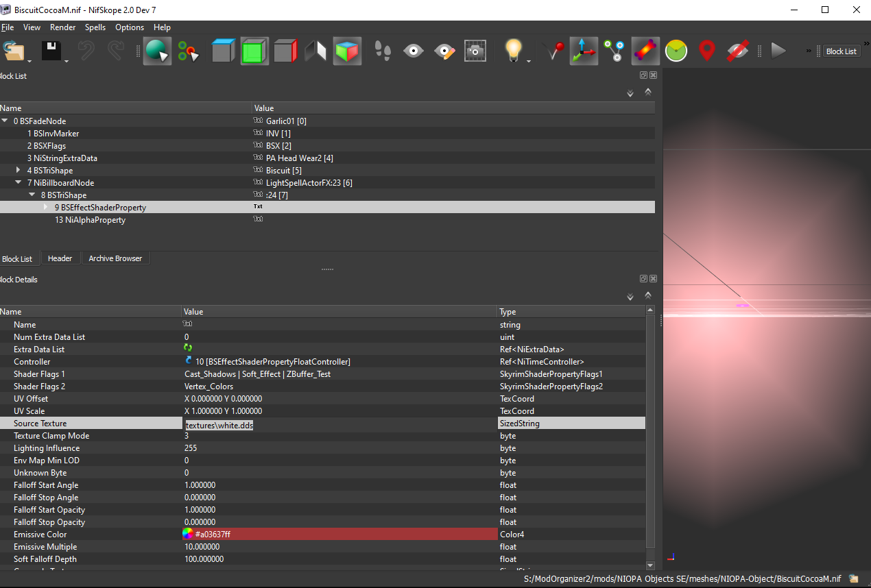Collapse the 0 BSFadeNode tree node
Image resolution: width=871 pixels, height=588 pixels.
coord(5,121)
